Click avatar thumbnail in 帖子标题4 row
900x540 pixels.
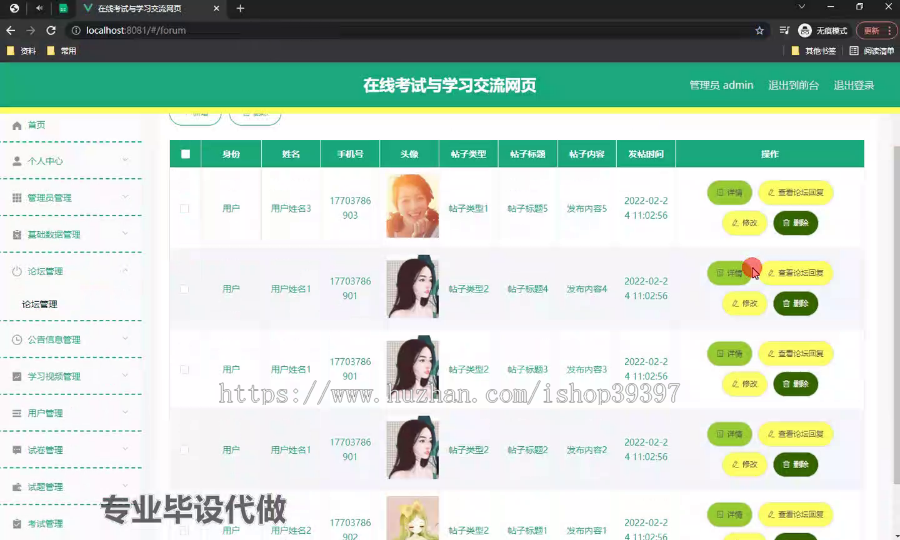point(412,286)
